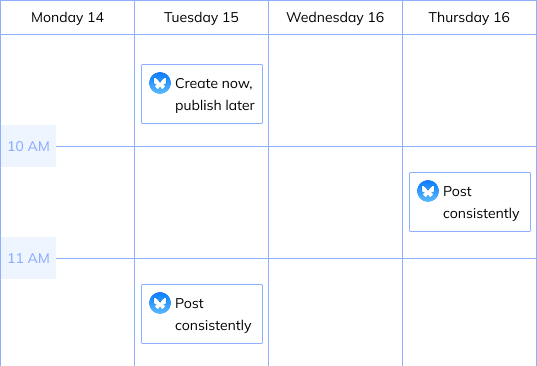Click empty Monday slot before 10 AM
The height and width of the screenshot is (366, 537).
[x=67, y=80]
